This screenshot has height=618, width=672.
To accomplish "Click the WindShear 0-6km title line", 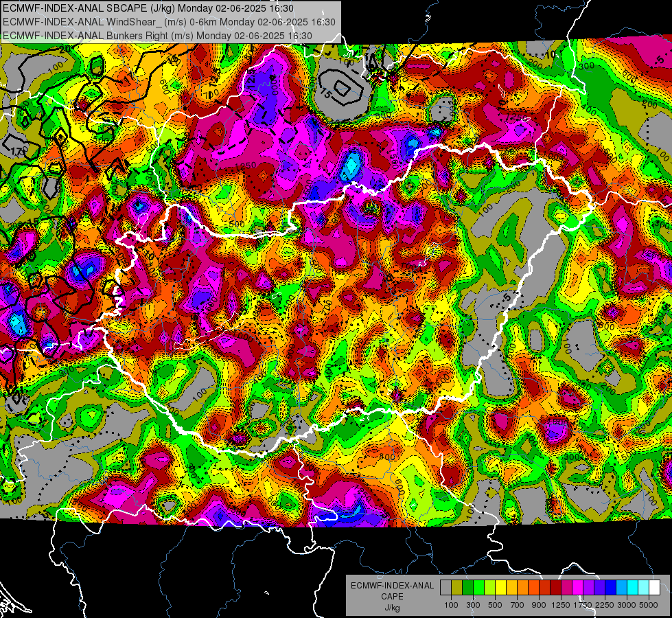I will [x=169, y=22].
